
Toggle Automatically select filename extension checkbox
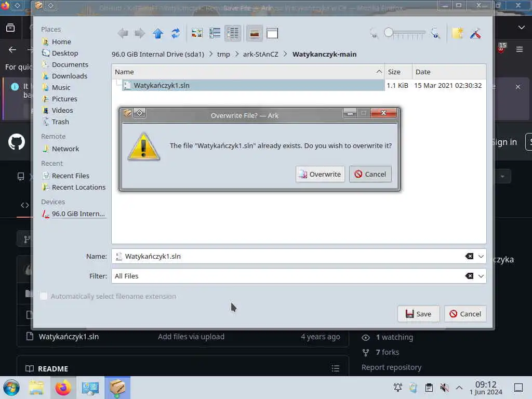(x=44, y=296)
